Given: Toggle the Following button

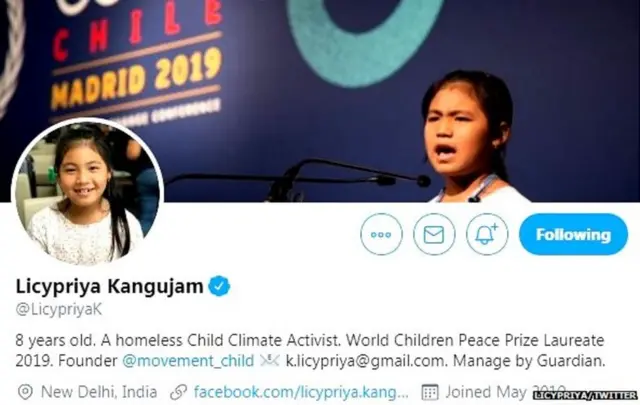Looking at the screenshot, I should (573, 234).
